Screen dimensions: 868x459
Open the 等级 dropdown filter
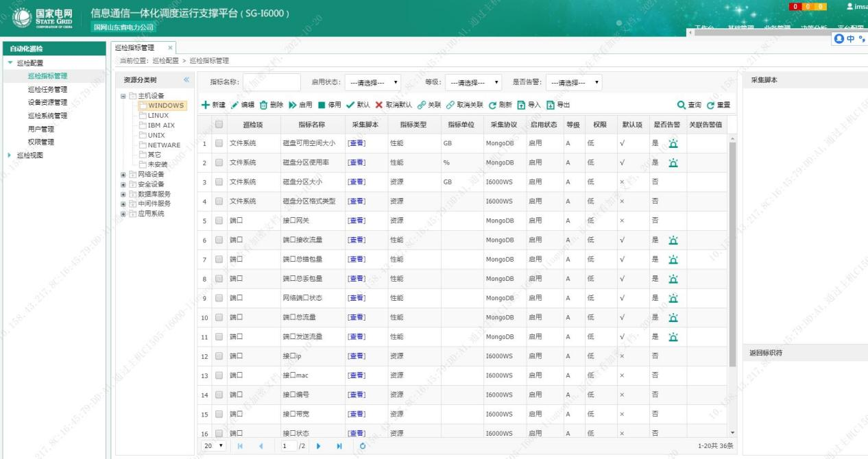coord(474,82)
